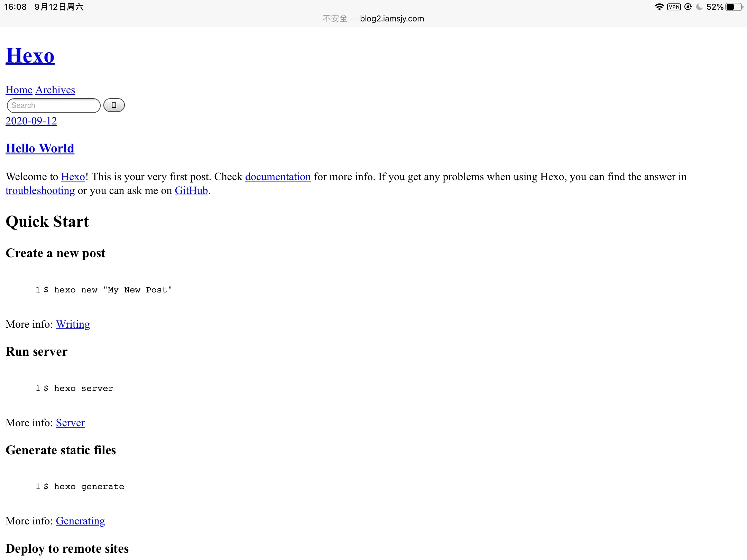The height and width of the screenshot is (560, 747).
Task: Open the troubleshooting link
Action: (40, 190)
